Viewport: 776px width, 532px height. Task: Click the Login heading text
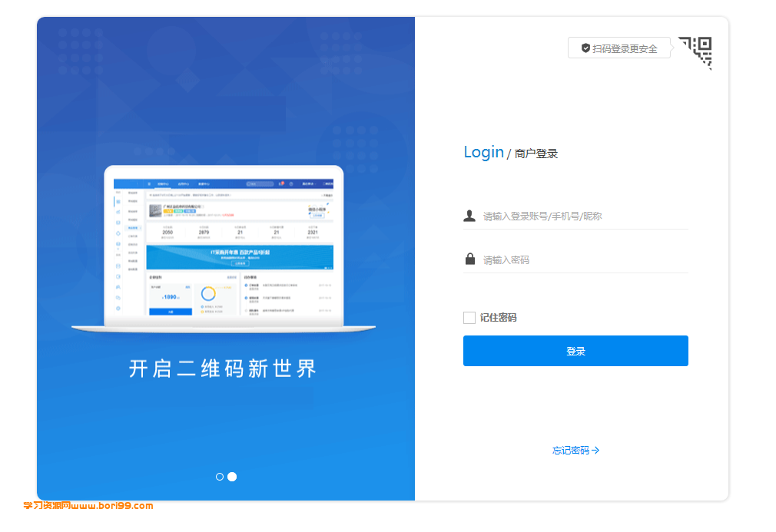click(483, 152)
